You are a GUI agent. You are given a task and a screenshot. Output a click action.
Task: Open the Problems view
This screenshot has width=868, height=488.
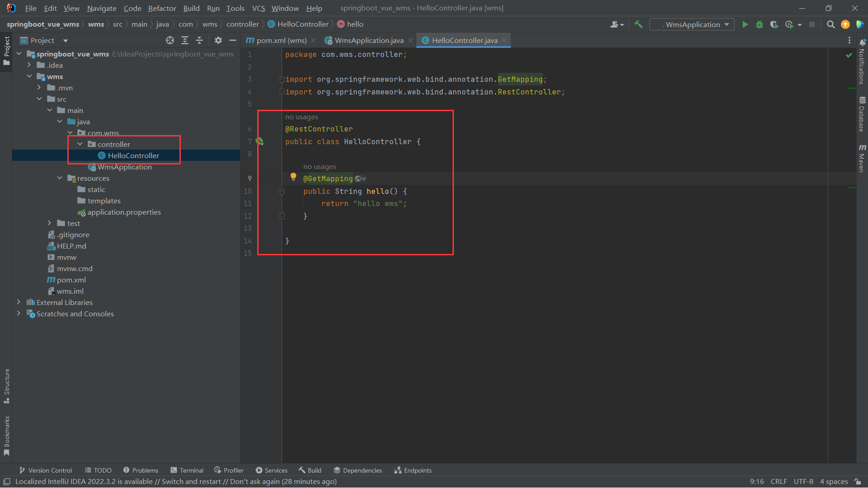coord(141,470)
